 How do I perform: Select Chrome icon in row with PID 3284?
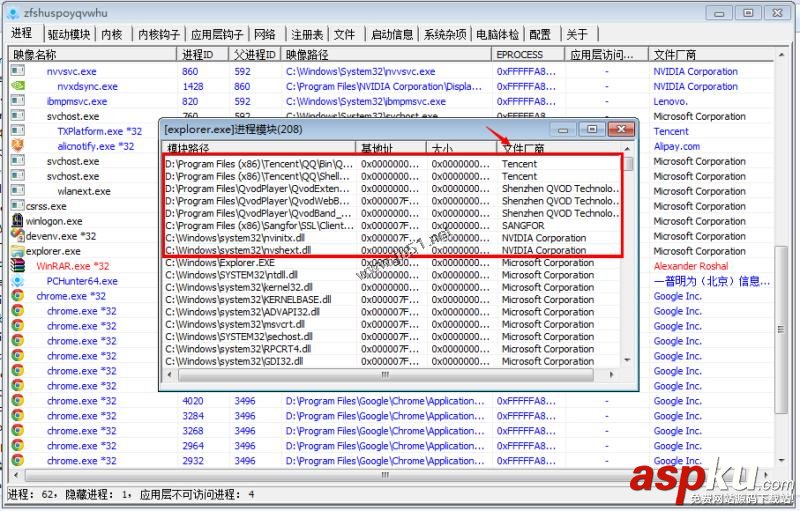[x=17, y=415]
